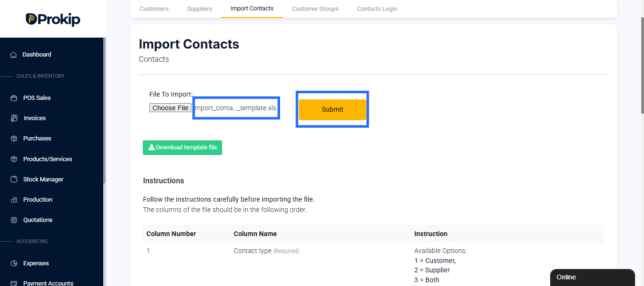Open the Suppliers tab
The height and width of the screenshot is (286, 644).
[199, 9]
